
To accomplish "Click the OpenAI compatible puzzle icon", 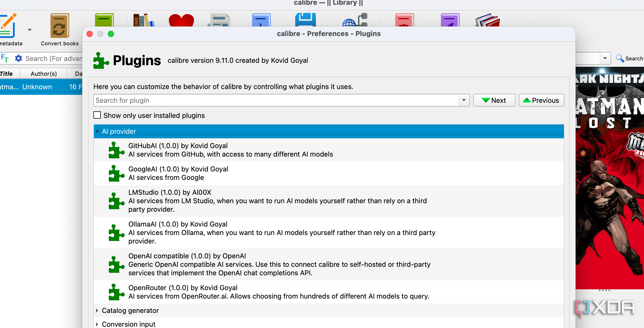I will [x=116, y=264].
